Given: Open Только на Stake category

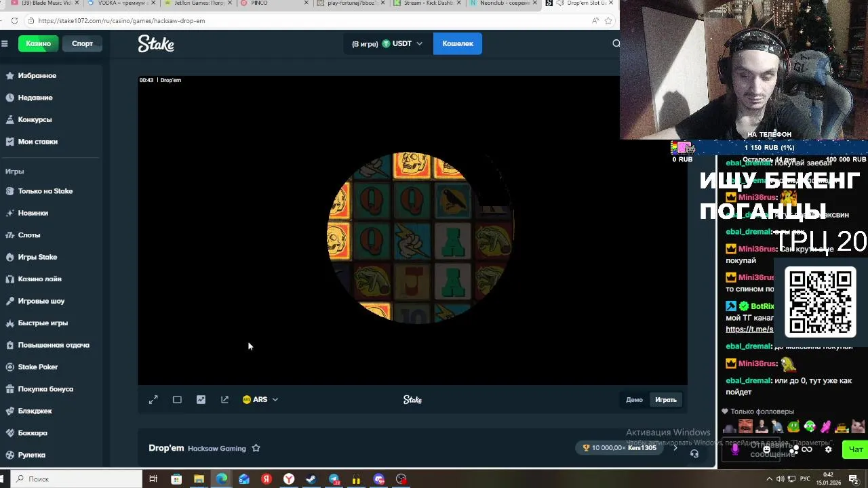Looking at the screenshot, I should click(x=45, y=191).
